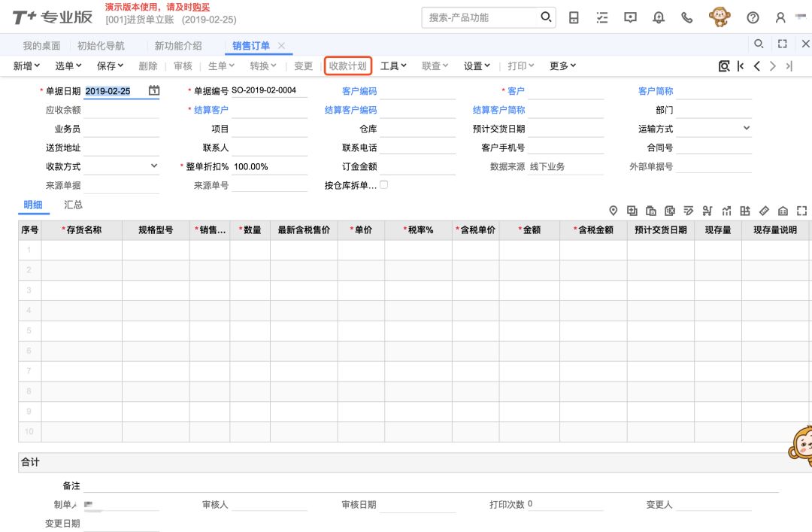The height and width of the screenshot is (532, 812).
Task: Switch to the 汇总 tab
Action: point(73,205)
